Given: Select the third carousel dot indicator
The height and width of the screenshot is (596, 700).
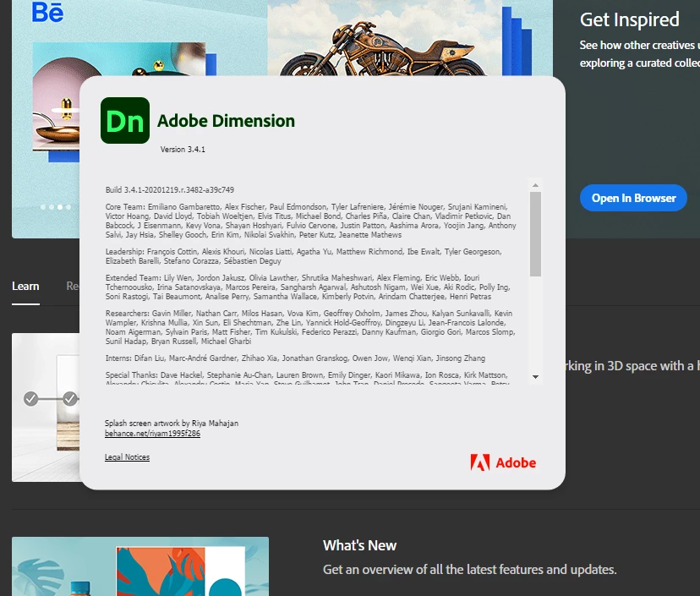Looking at the screenshot, I should pyautogui.click(x=60, y=207).
